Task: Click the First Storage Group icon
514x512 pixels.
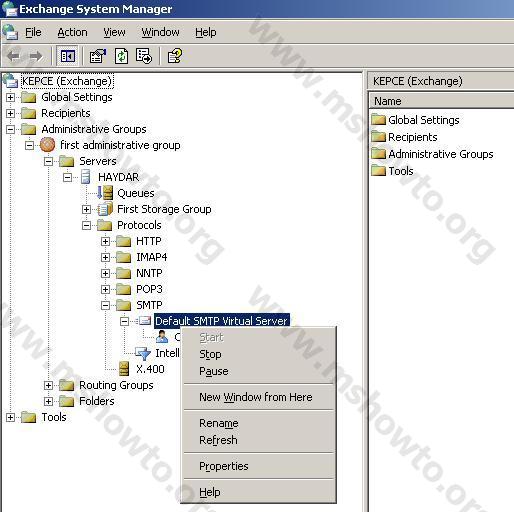Action: click(105, 209)
